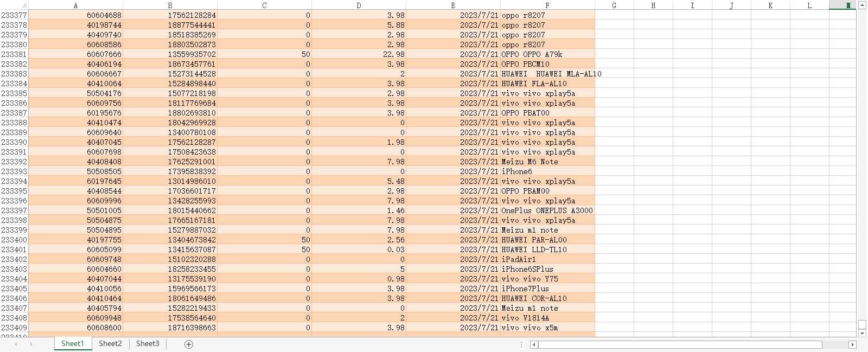This screenshot has width=868, height=352.
Task: Select the iPhone7Plus cell
Action: [547, 289]
